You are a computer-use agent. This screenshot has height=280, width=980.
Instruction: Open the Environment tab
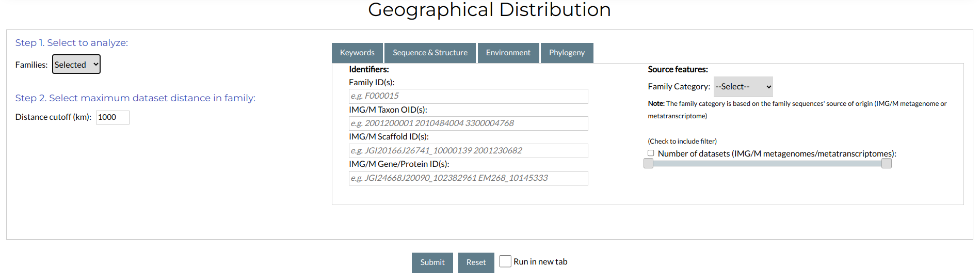[x=508, y=53]
